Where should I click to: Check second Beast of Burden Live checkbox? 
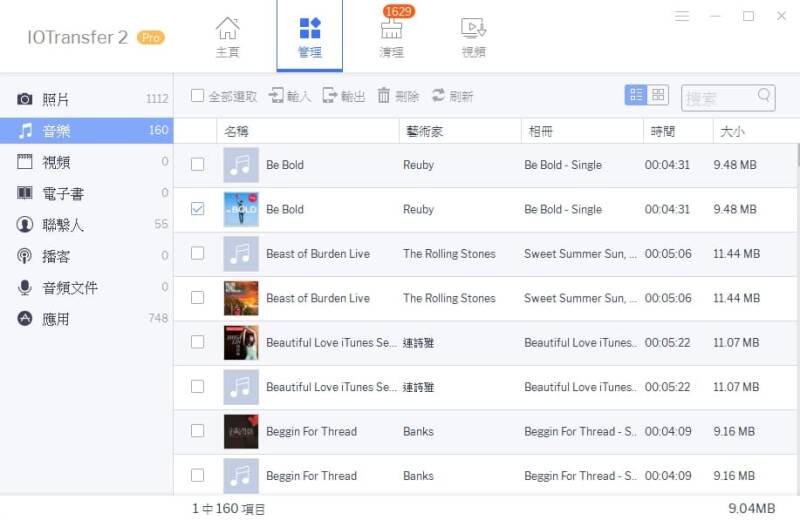pyautogui.click(x=197, y=298)
